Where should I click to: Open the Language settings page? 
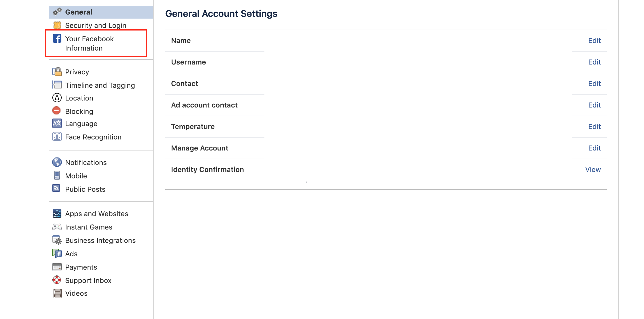coord(81,123)
